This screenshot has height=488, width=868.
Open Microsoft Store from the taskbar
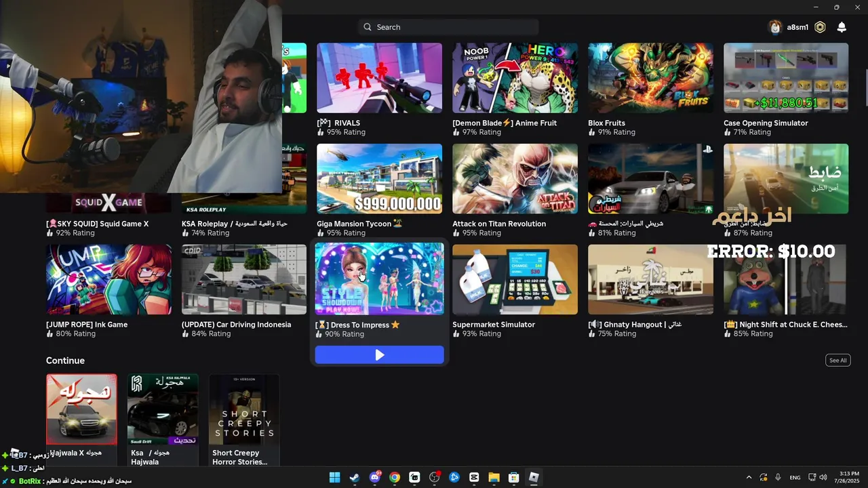(514, 477)
